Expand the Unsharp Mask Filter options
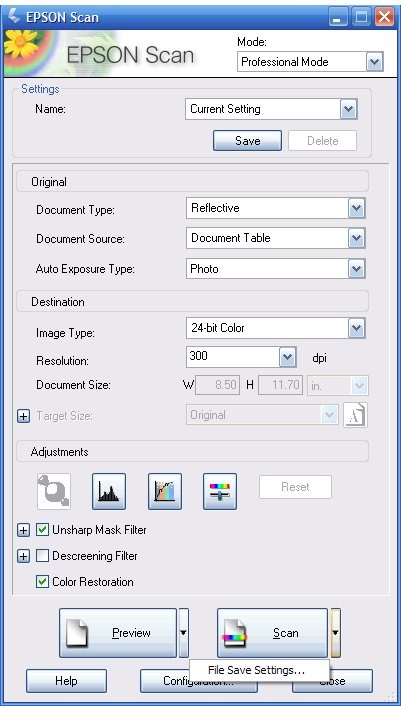Screen dimensions: 401x706 (x=23, y=530)
